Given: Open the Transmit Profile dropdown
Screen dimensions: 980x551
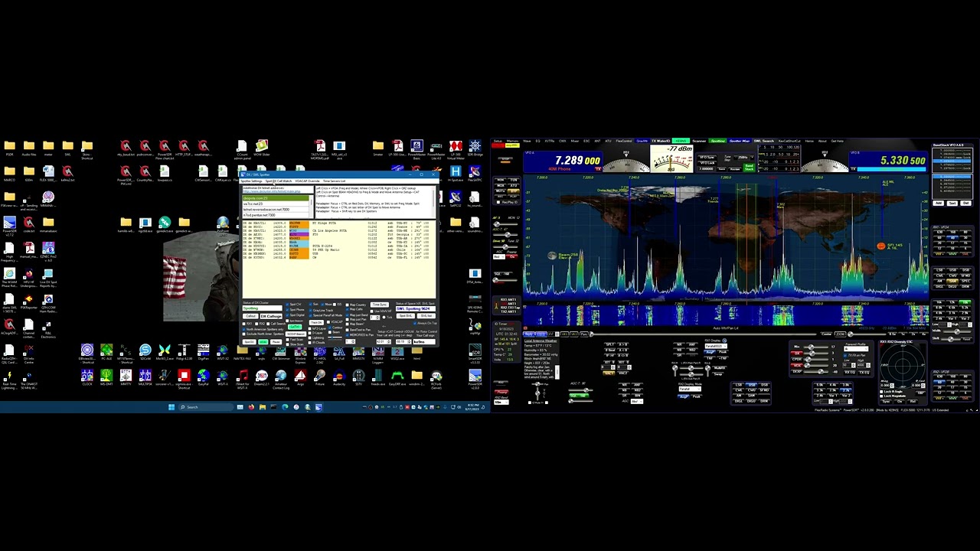Looking at the screenshot, I should [856, 349].
